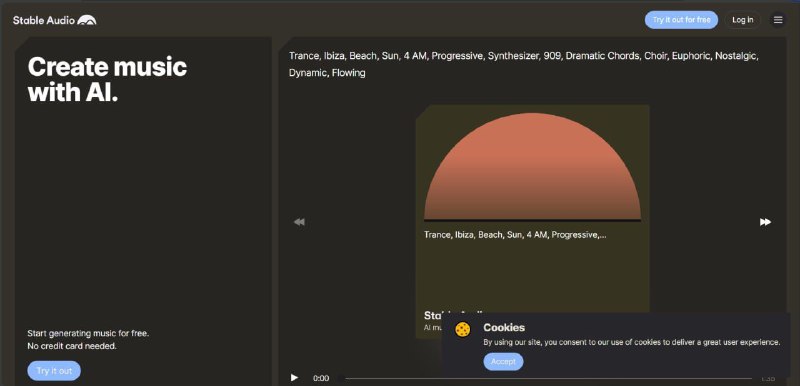
Task: Click the cookie icon
Action: [x=463, y=329]
